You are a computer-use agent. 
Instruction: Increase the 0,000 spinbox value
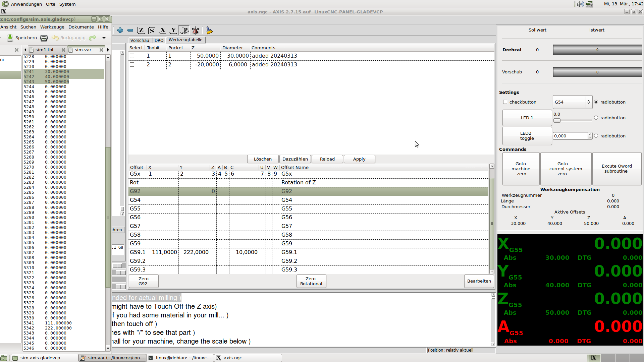tap(590, 134)
